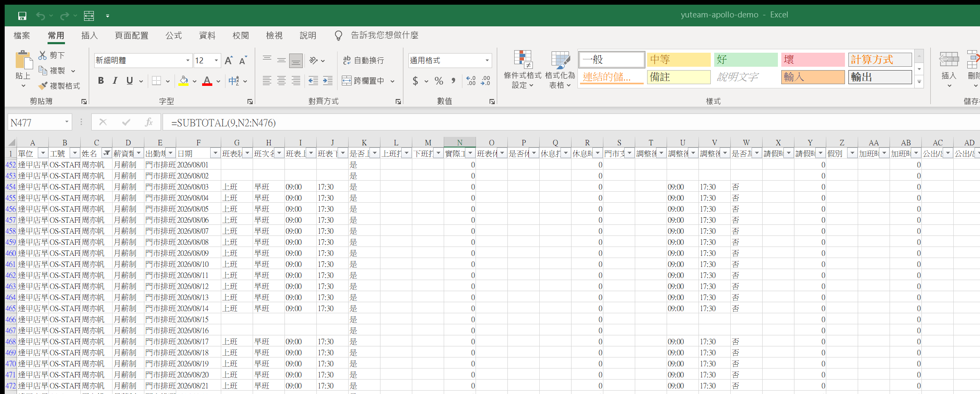This screenshot has width=980, height=394.
Task: Increase decimal places
Action: click(471, 81)
